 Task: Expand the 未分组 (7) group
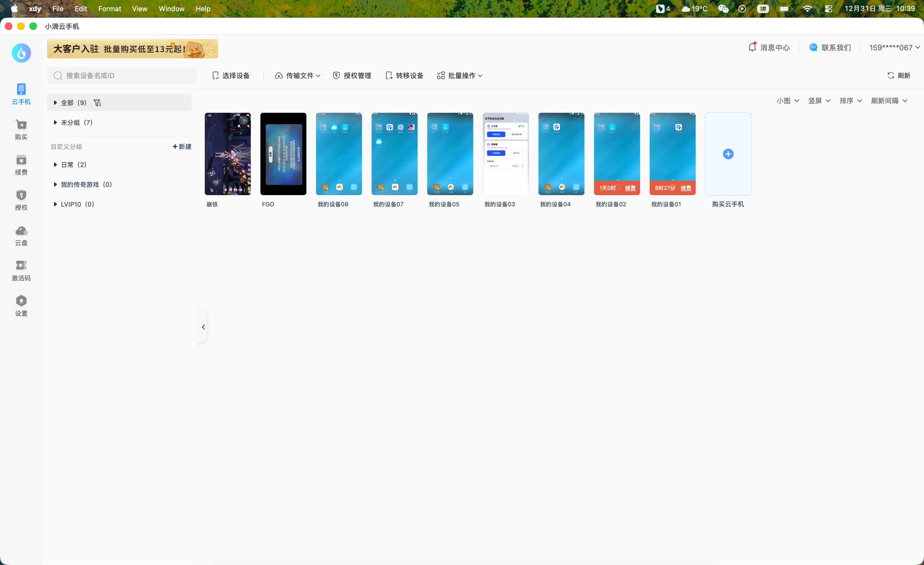(55, 123)
